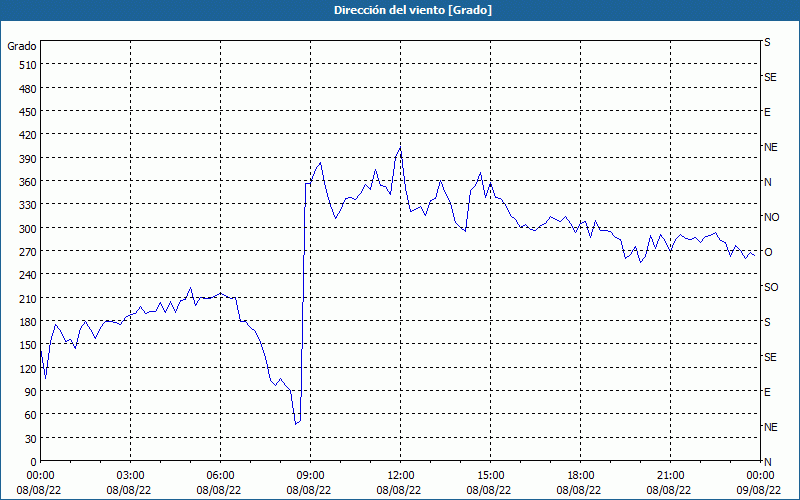Select the 390 y-axis label
This screenshot has height=500, width=800.
click(x=28, y=159)
